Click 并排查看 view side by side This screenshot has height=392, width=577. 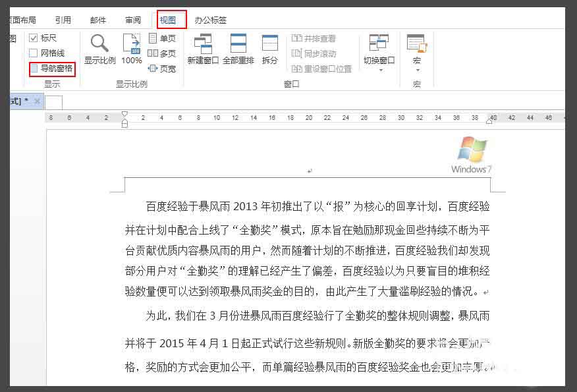314,38
